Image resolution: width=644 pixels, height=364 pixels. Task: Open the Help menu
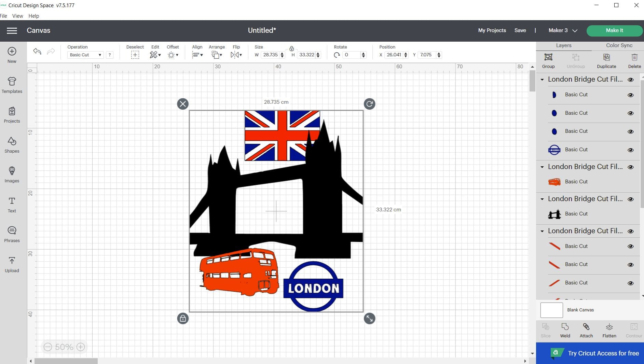click(34, 16)
